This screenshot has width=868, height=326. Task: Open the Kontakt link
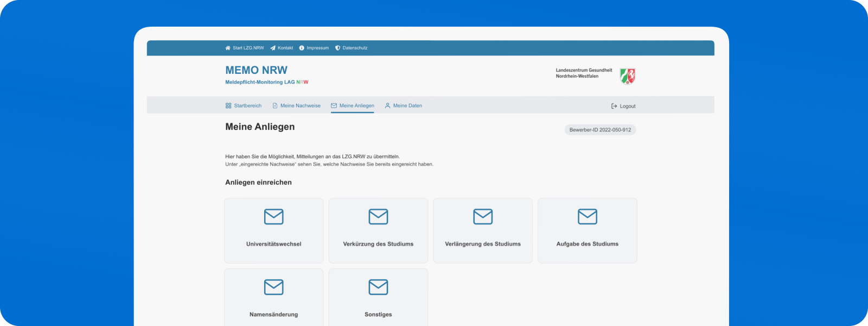(x=282, y=48)
